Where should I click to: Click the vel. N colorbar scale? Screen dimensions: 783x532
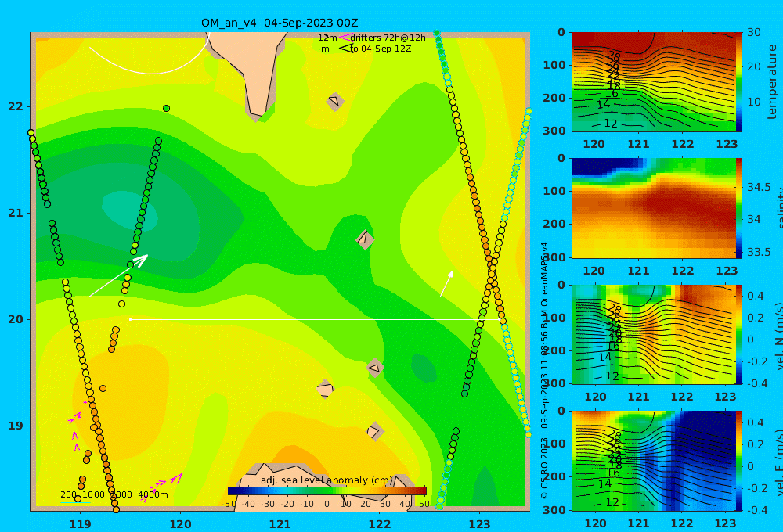[x=738, y=334]
